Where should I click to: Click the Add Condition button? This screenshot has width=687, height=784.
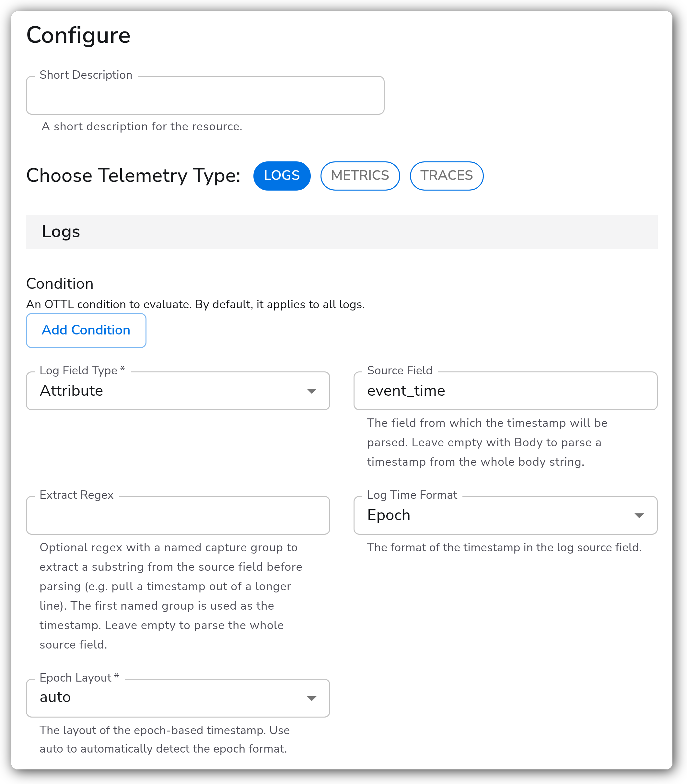(x=86, y=331)
